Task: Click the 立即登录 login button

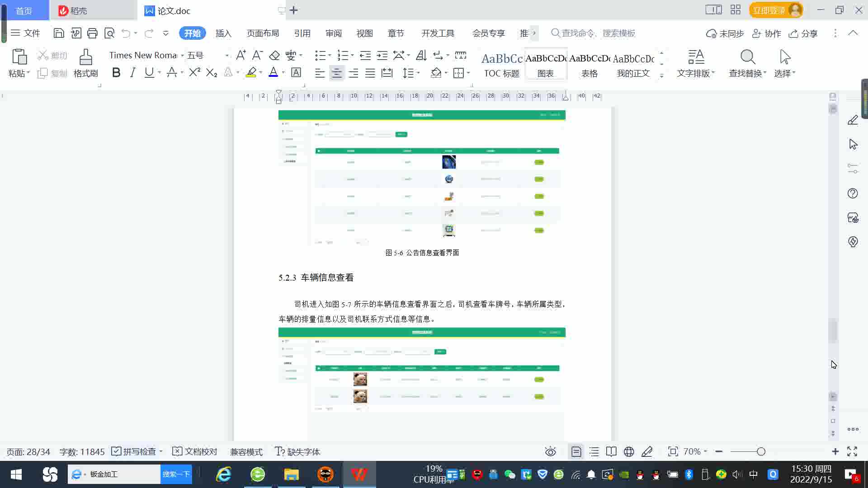Action: click(769, 10)
